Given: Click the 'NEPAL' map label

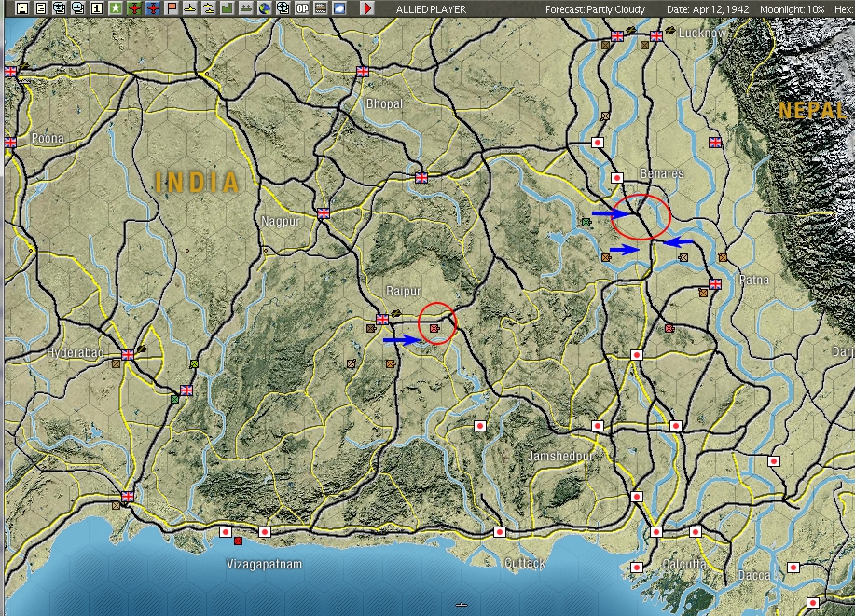Looking at the screenshot, I should coord(812,110).
